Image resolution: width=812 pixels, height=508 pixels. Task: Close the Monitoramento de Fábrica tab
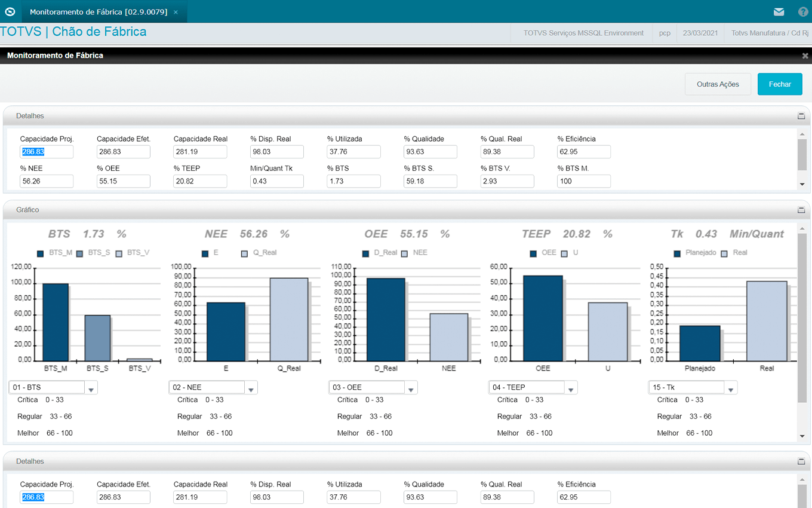pos(176,12)
